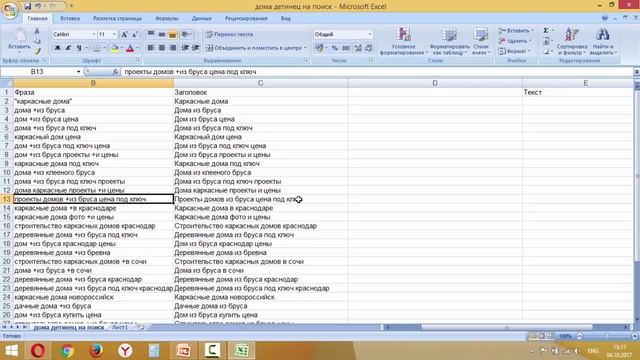Switch to the Разметка страницы tab

tap(117, 18)
